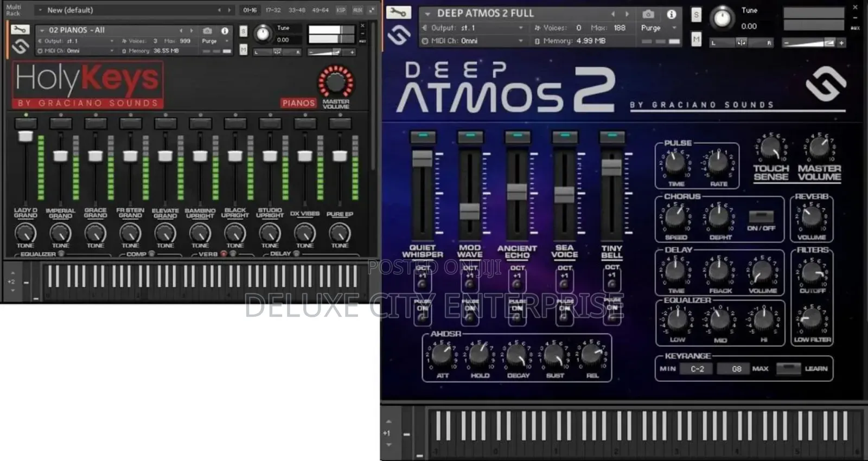The width and height of the screenshot is (868, 461).
Task: Click the Tiny Bell volume fader
Action: (611, 167)
